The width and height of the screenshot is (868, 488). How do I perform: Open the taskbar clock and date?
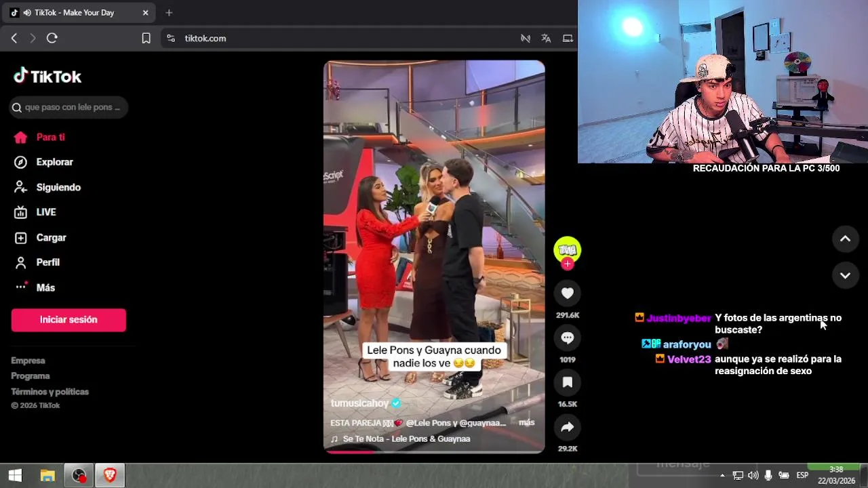point(836,475)
